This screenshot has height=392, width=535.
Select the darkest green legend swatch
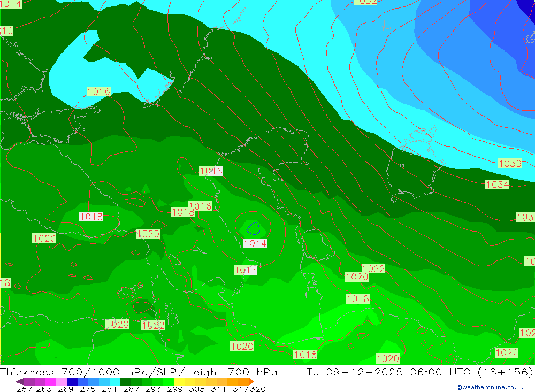pos(126,381)
